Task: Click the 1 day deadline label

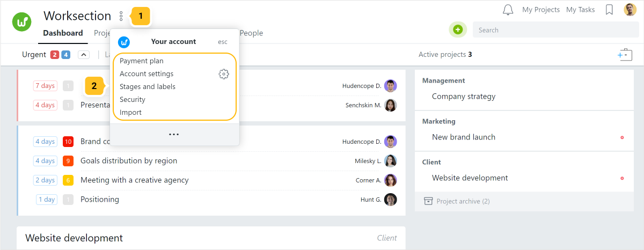Action: tap(47, 200)
